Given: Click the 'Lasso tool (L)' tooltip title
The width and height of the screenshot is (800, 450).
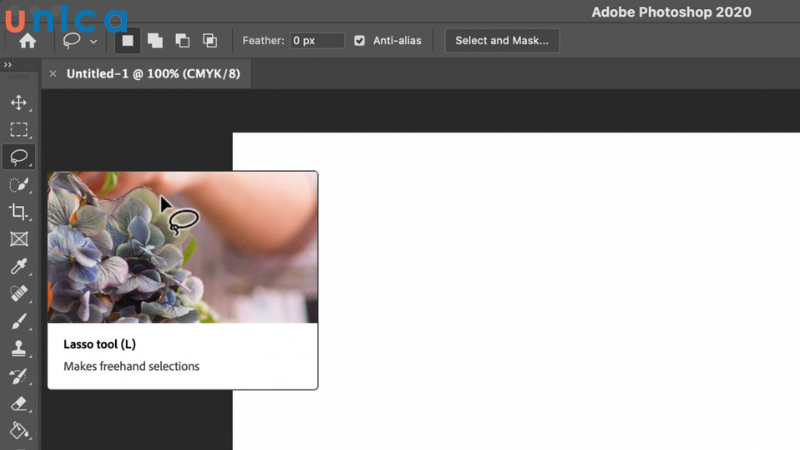Looking at the screenshot, I should (x=99, y=344).
